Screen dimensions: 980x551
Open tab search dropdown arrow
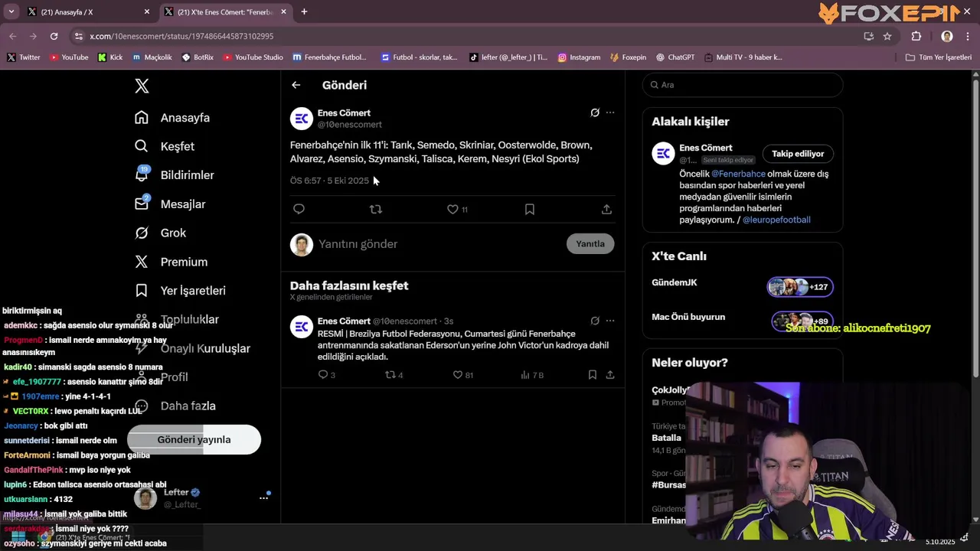[x=11, y=11]
